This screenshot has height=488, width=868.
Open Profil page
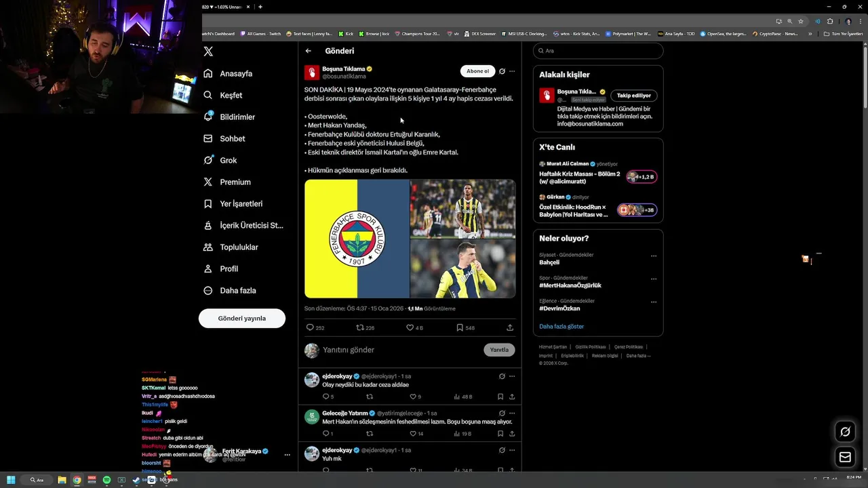(221, 268)
